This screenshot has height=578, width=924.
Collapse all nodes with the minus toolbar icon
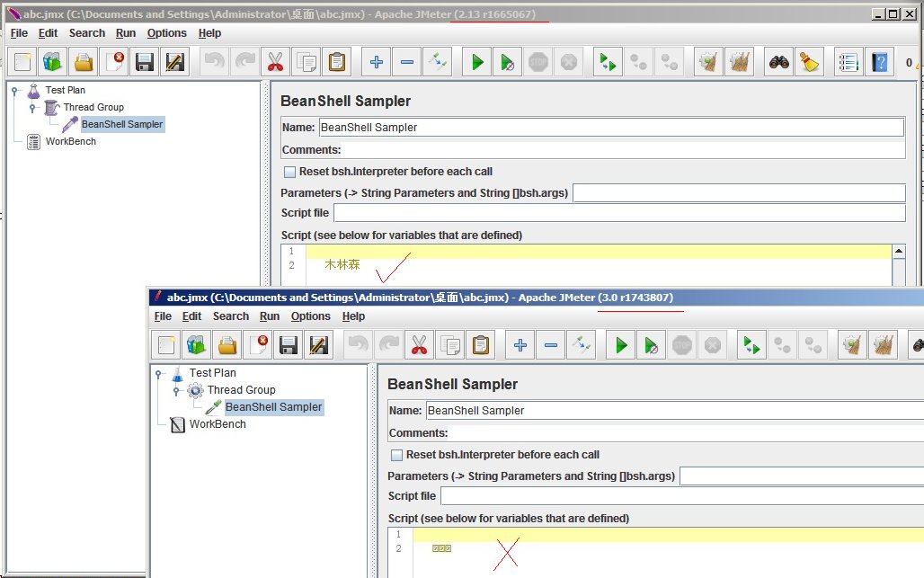(407, 61)
